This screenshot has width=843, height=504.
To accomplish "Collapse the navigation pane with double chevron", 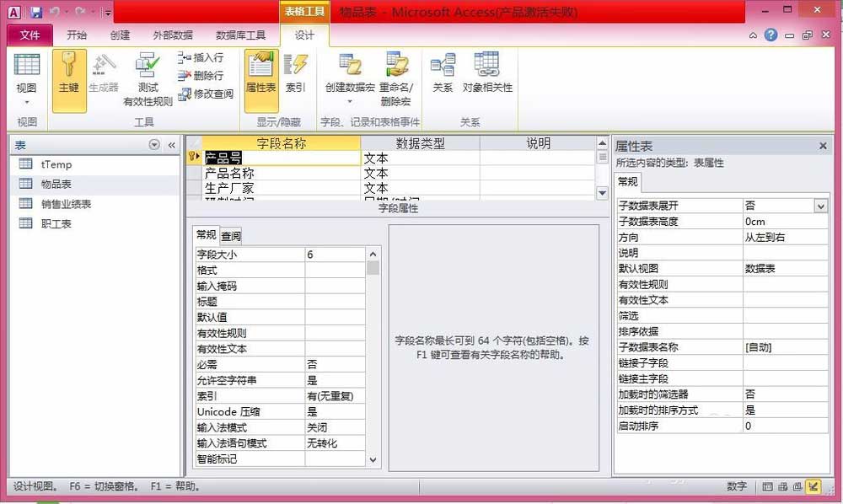I will 171,145.
